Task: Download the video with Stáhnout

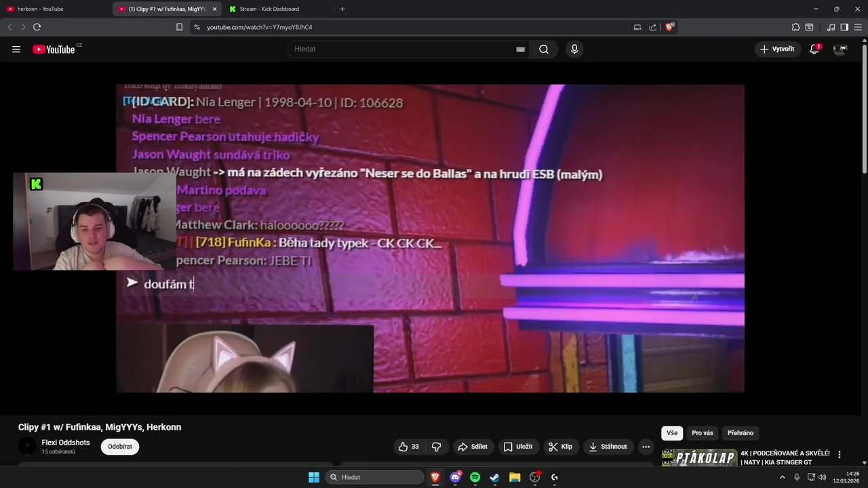Action: pyautogui.click(x=608, y=447)
